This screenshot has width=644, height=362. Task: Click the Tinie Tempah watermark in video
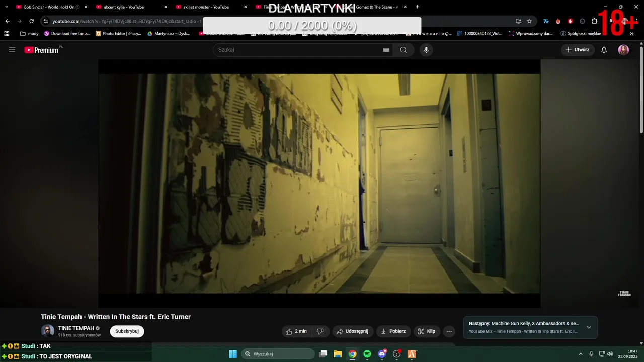[x=624, y=294]
